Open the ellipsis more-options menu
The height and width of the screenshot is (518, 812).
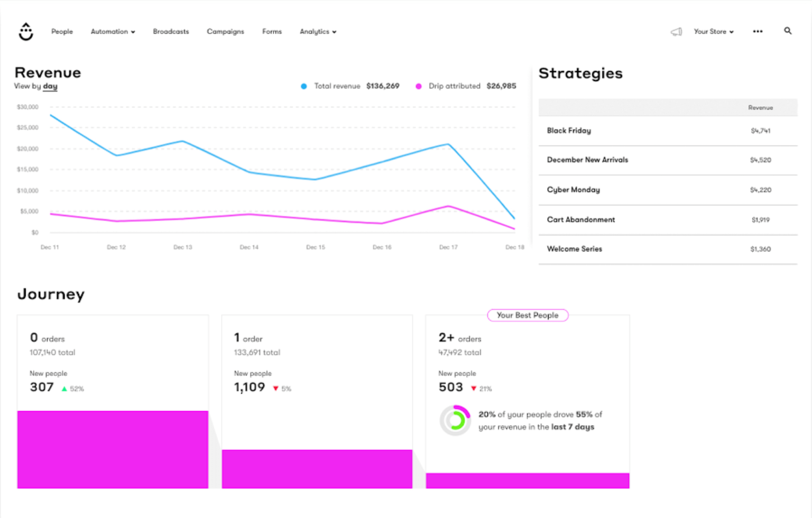pyautogui.click(x=758, y=32)
